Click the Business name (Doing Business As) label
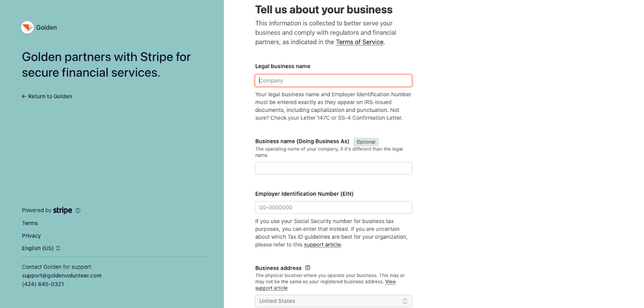The image size is (644, 308). pos(302,141)
